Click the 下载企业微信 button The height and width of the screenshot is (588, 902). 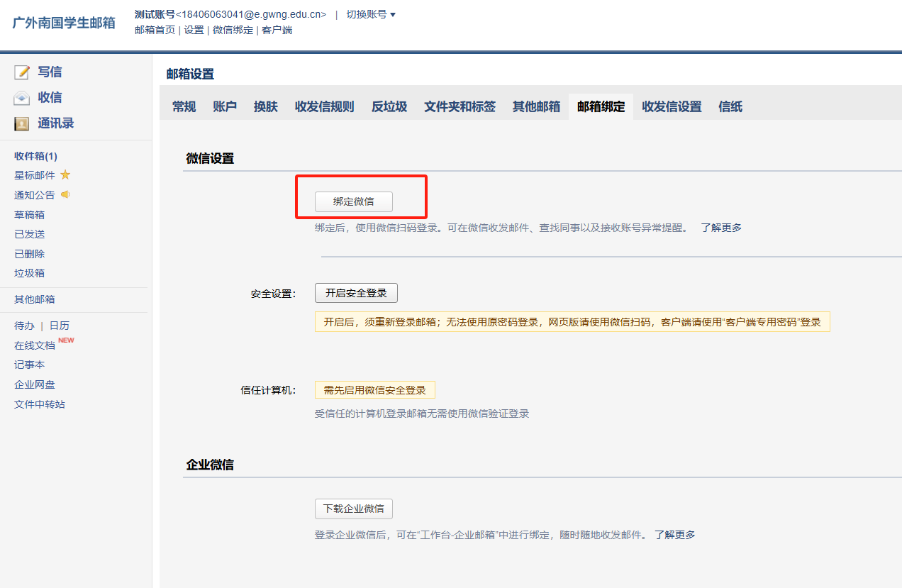pos(354,509)
